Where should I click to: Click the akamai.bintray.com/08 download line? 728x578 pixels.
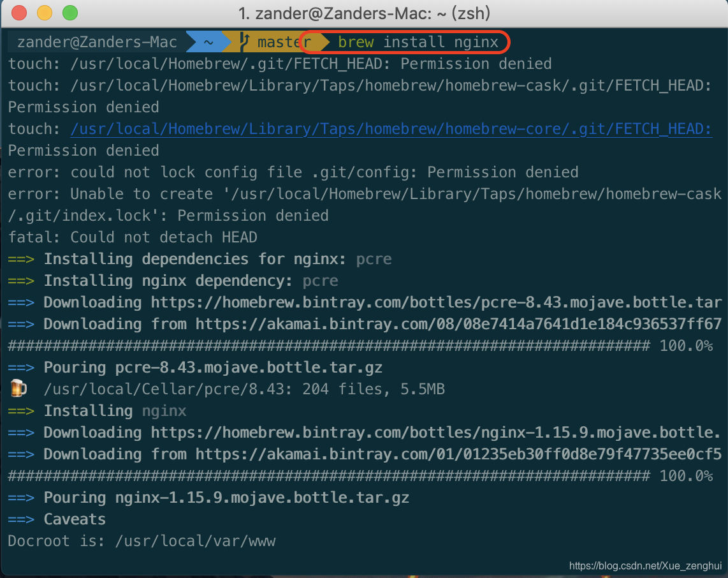pos(365,324)
